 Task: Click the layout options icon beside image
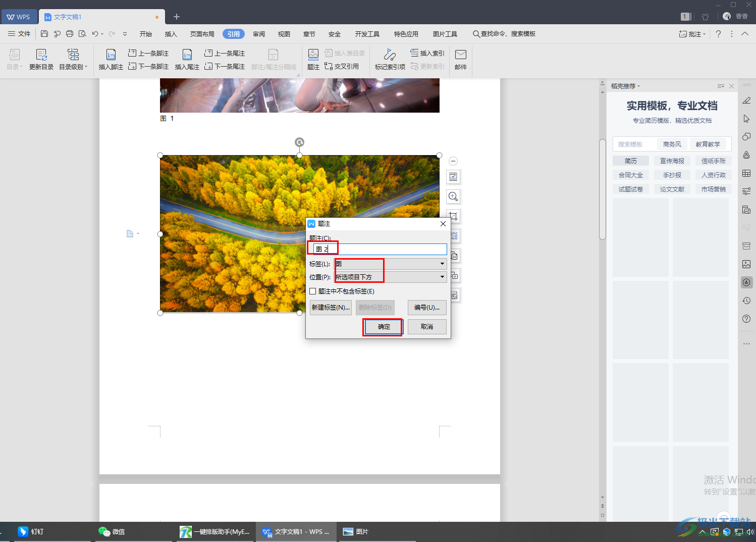(x=453, y=177)
